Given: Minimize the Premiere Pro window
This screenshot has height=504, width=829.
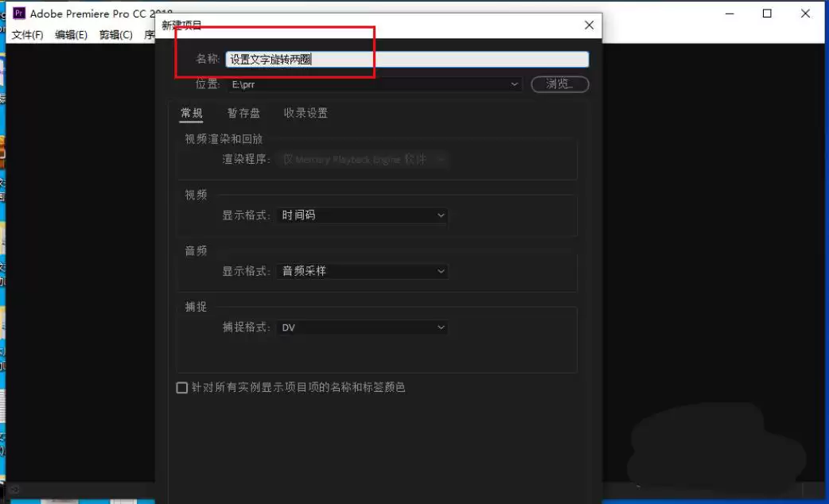Looking at the screenshot, I should pos(730,14).
